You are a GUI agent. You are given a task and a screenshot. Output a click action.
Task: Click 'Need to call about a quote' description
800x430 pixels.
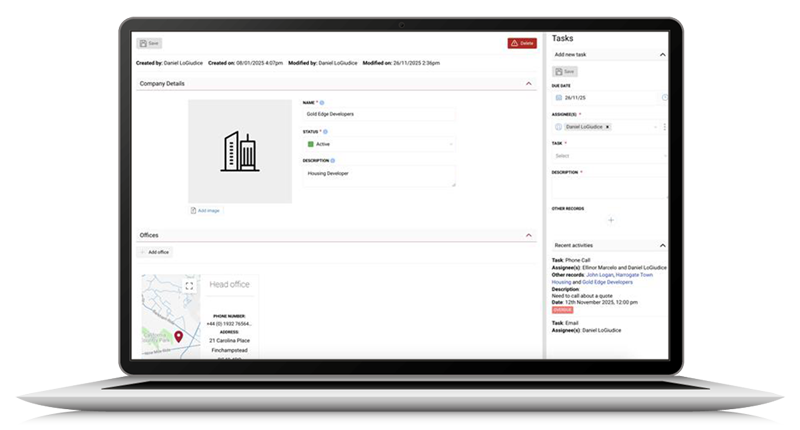tap(582, 296)
